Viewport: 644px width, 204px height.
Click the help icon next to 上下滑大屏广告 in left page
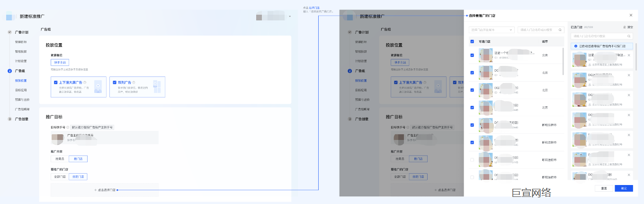coord(85,82)
